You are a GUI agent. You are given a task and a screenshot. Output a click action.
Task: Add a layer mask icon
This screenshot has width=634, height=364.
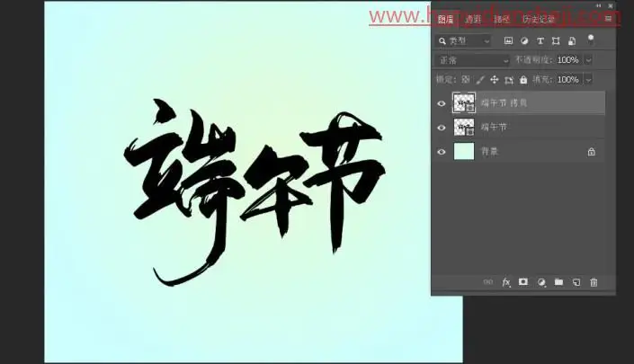(523, 281)
